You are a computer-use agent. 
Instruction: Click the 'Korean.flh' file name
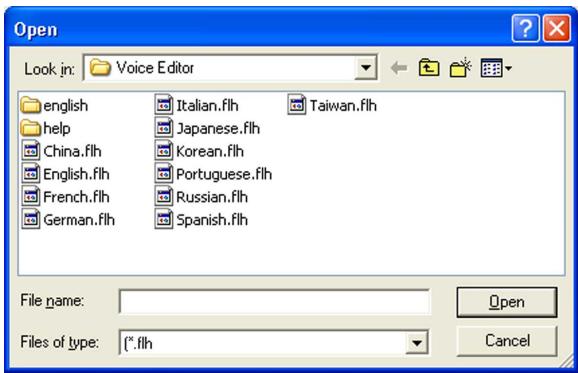pyautogui.click(x=210, y=151)
